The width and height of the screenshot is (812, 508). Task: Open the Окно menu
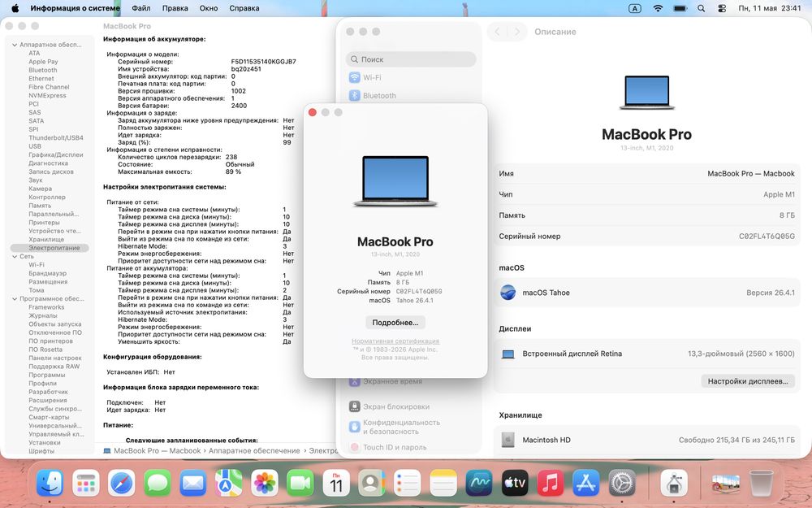click(209, 8)
